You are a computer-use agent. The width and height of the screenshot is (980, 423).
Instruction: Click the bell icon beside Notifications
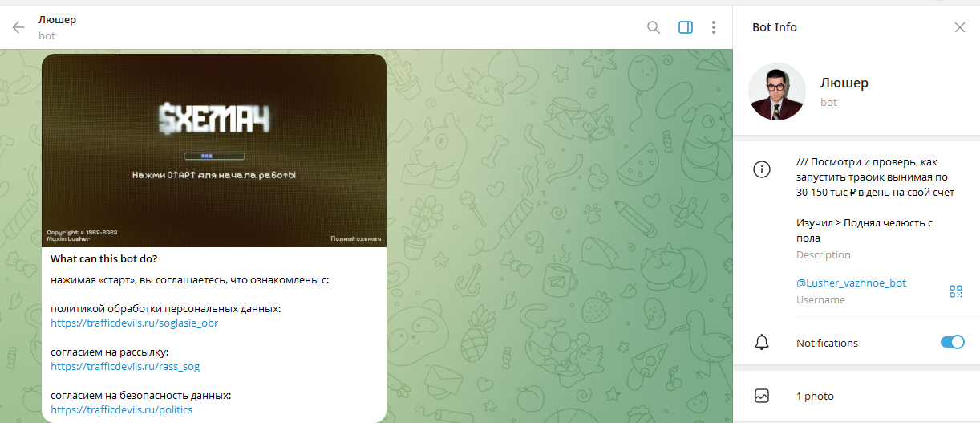762,343
